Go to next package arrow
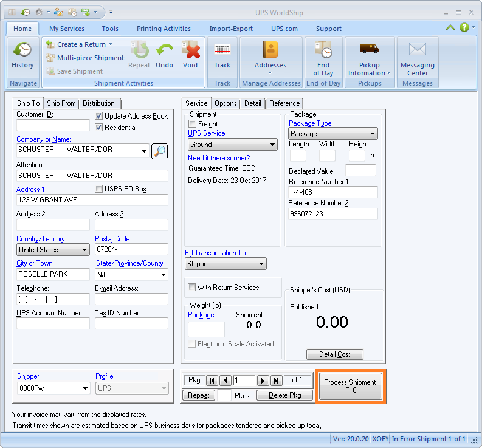This screenshot has height=448, width=482. click(263, 381)
